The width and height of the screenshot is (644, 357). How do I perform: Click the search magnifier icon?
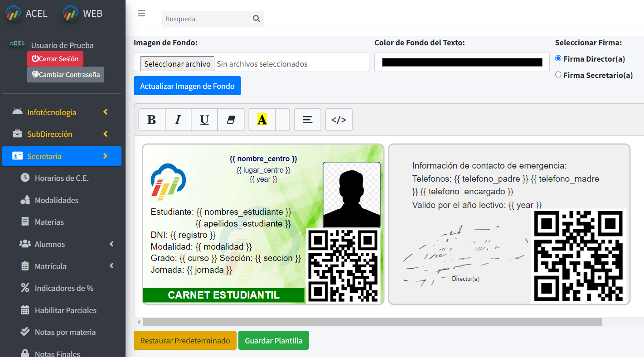[x=257, y=19]
